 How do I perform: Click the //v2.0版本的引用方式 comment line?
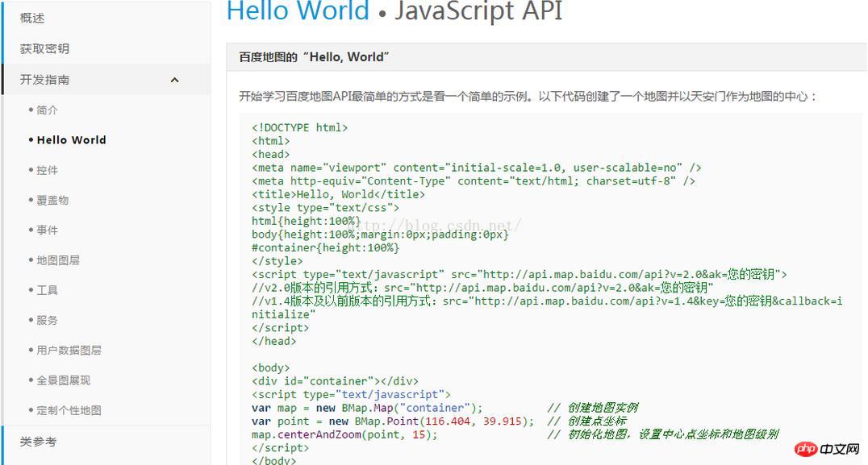482,288
